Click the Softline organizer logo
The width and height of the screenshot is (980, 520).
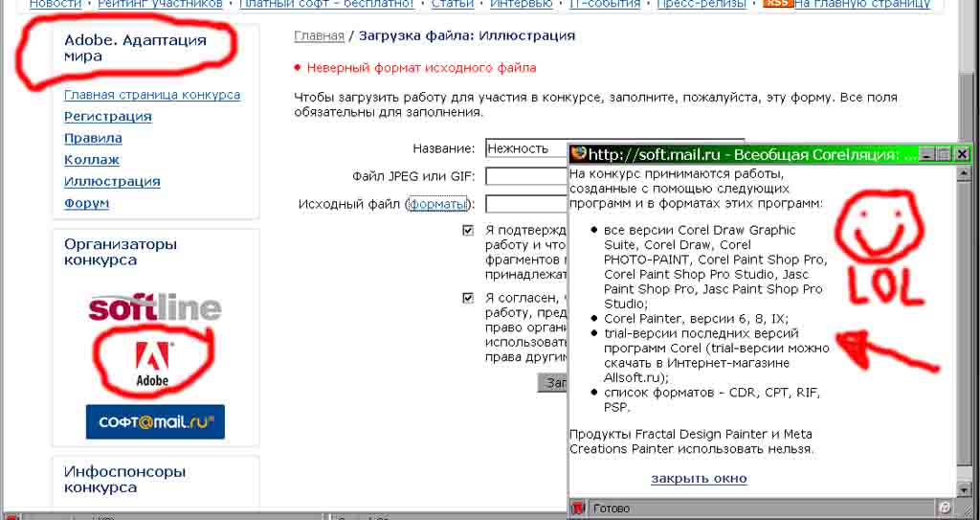point(155,307)
